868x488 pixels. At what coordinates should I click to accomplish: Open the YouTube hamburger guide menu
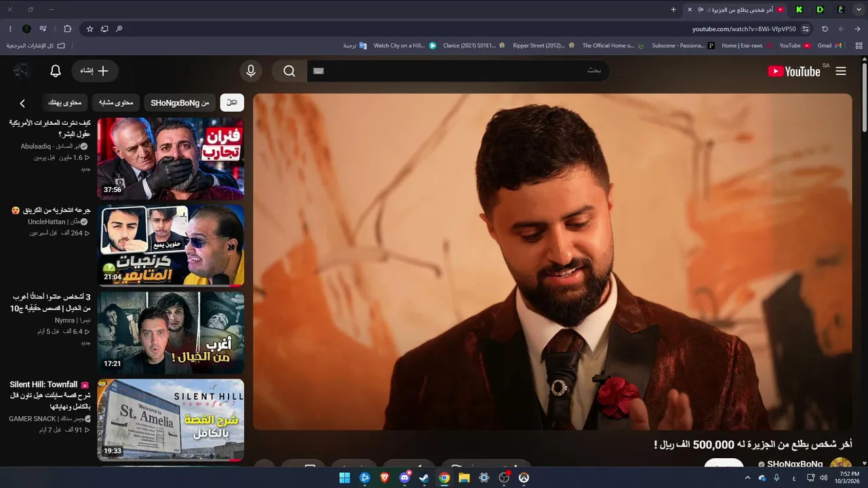point(841,71)
